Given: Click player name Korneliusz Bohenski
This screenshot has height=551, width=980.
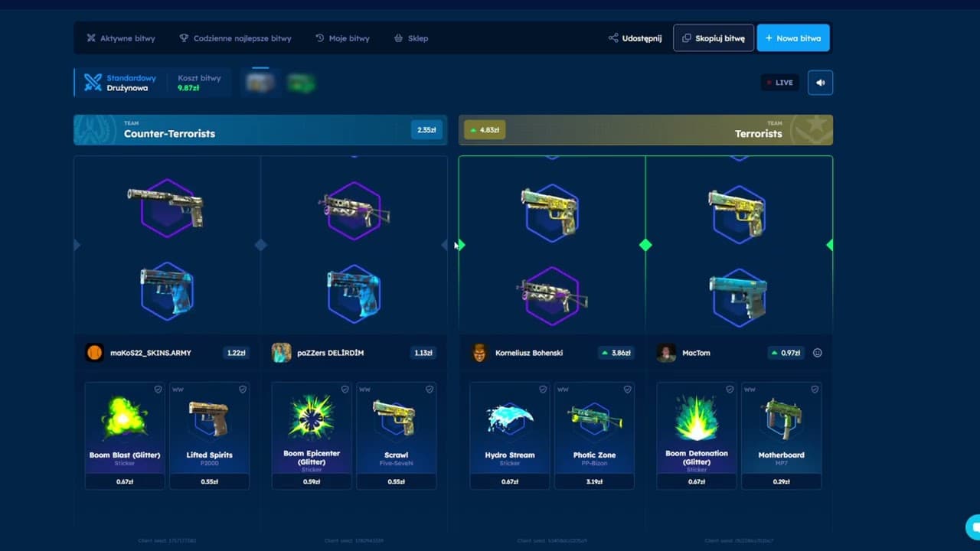Looking at the screenshot, I should click(x=529, y=353).
